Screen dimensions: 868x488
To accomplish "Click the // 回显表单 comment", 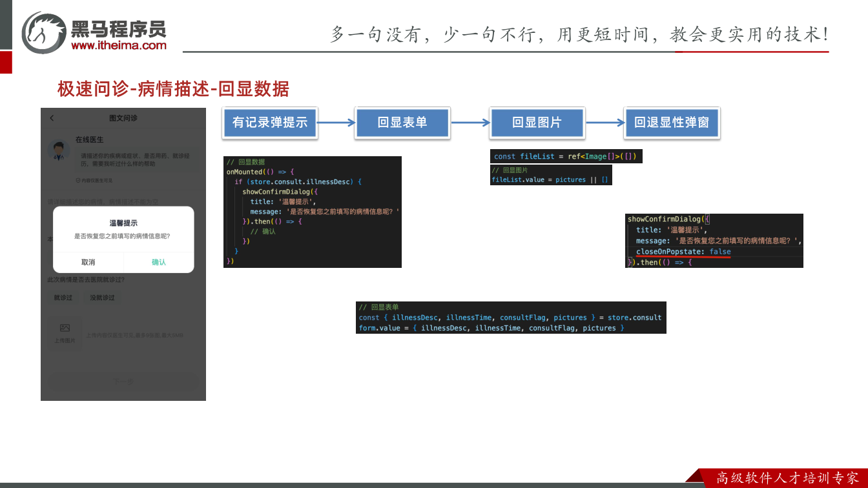I will (378, 307).
